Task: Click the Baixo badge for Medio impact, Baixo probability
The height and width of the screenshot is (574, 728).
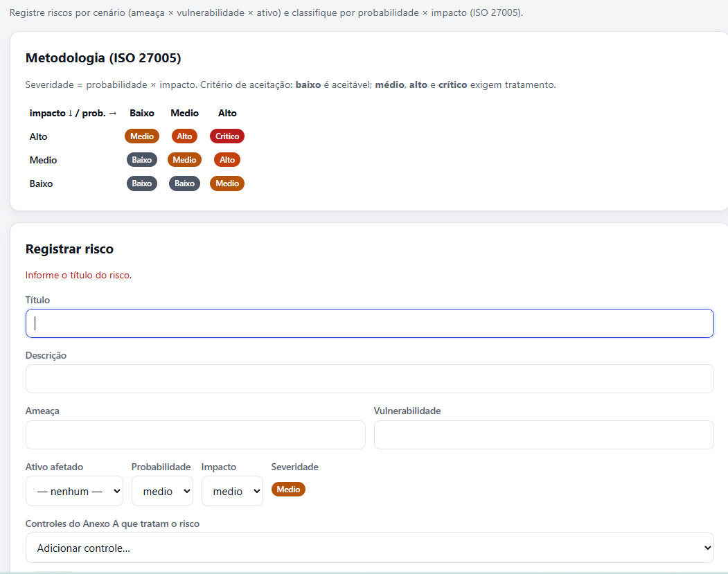Action: coord(142,160)
